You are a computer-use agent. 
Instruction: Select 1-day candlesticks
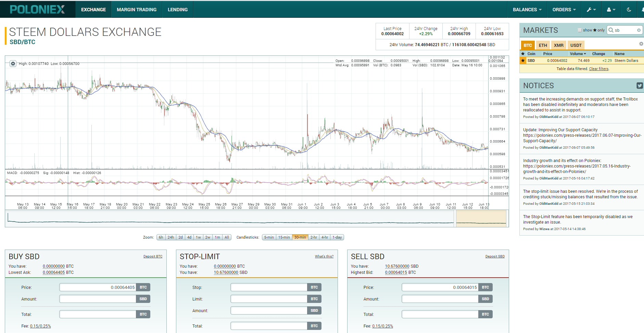click(337, 237)
